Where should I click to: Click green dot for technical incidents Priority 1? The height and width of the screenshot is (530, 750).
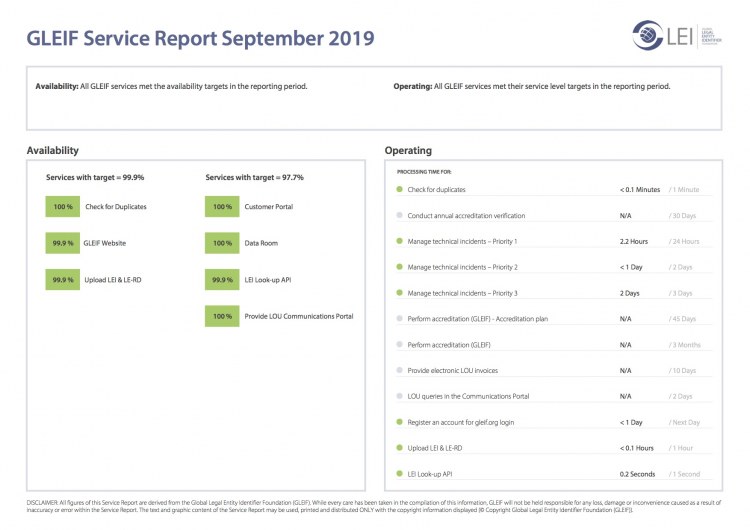400,241
